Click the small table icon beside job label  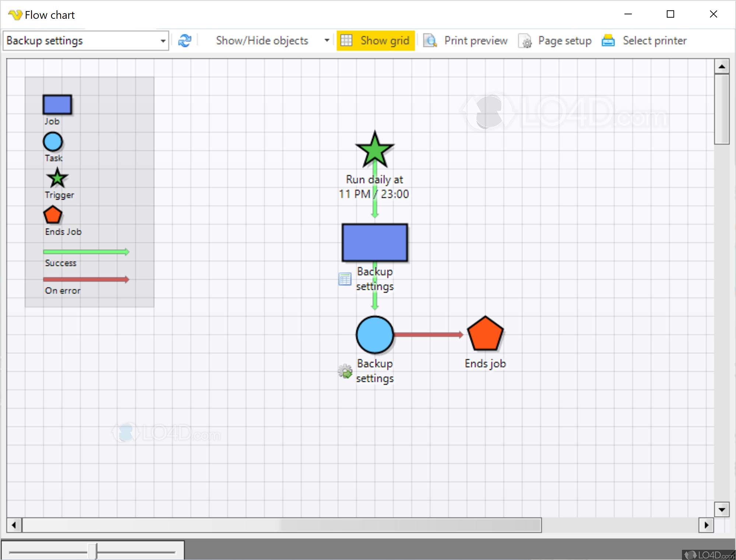345,279
